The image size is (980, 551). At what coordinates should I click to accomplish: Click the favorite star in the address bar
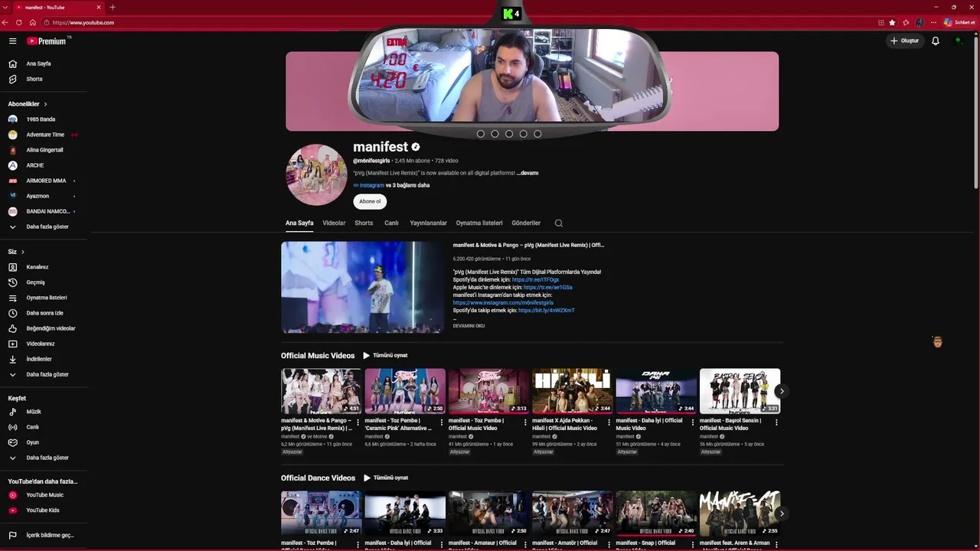point(892,22)
